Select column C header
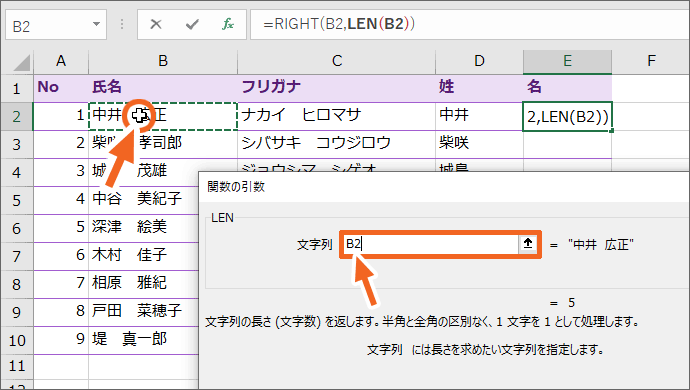 tap(337, 61)
